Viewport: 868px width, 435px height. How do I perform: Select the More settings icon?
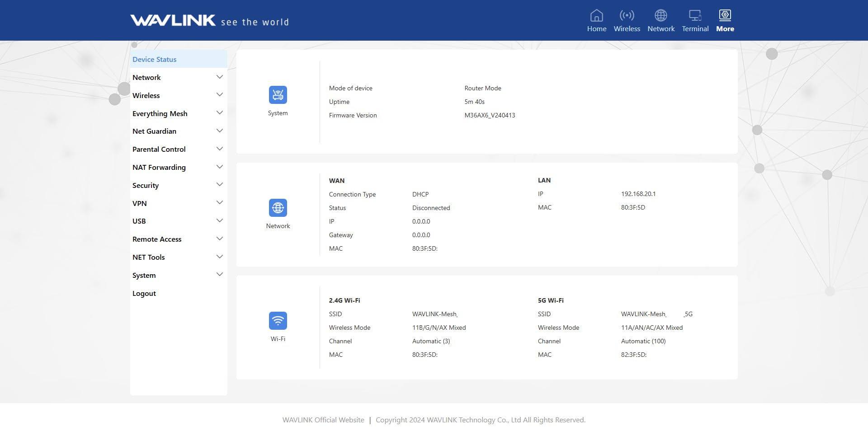coord(725,16)
